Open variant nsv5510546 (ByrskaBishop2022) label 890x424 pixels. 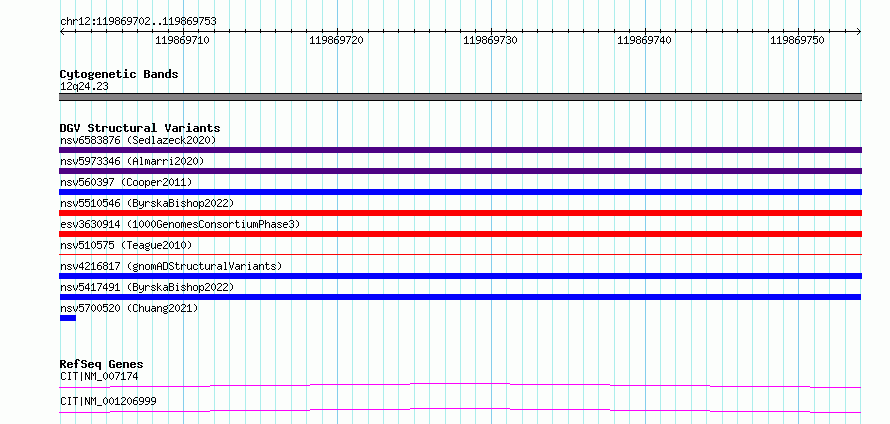[x=147, y=203]
